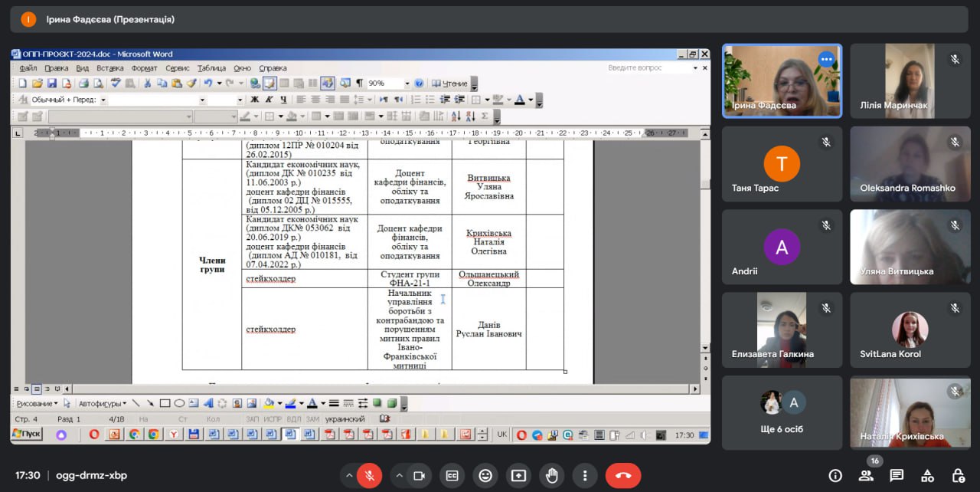The width and height of the screenshot is (980, 492).
Task: Open the activities panel icon
Action: point(927,476)
